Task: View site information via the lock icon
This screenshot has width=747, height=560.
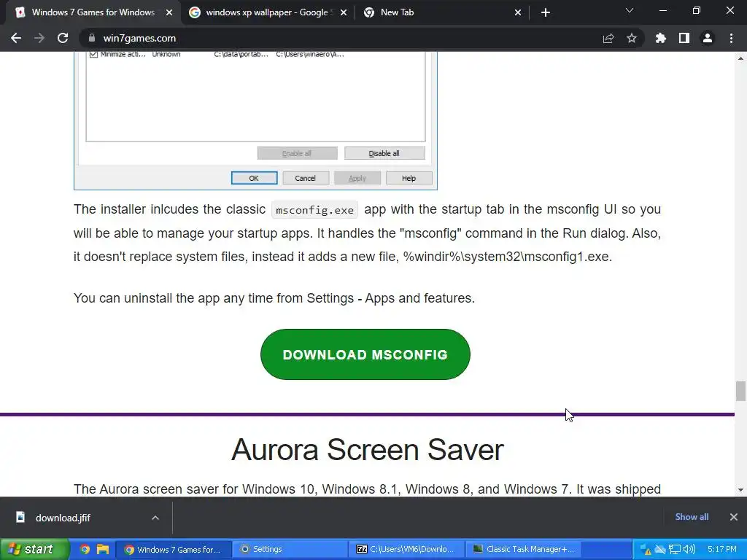Action: 92,38
